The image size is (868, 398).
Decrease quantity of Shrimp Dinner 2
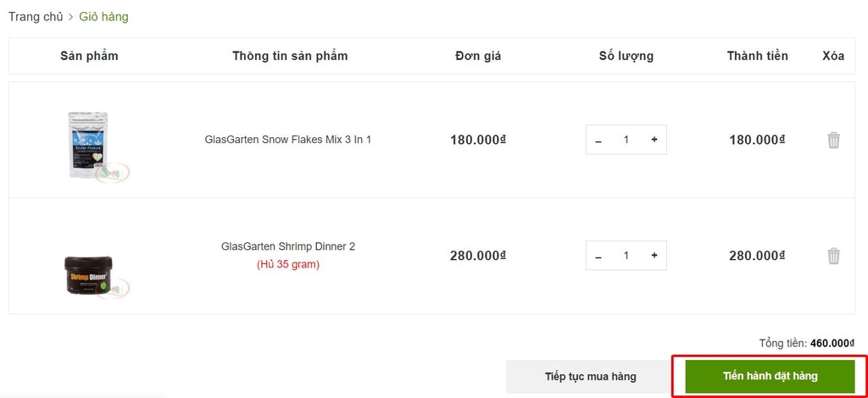(x=598, y=256)
